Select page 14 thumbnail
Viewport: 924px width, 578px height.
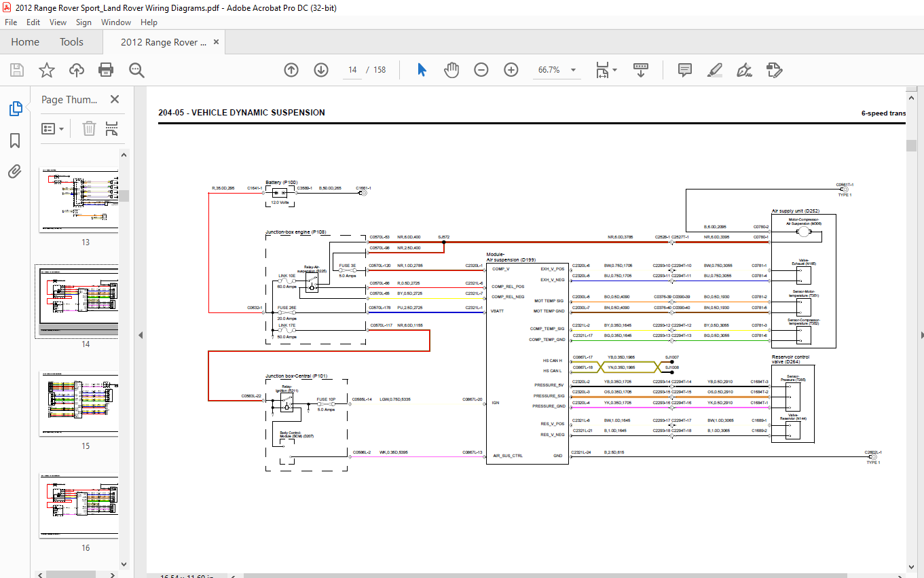tap(79, 300)
